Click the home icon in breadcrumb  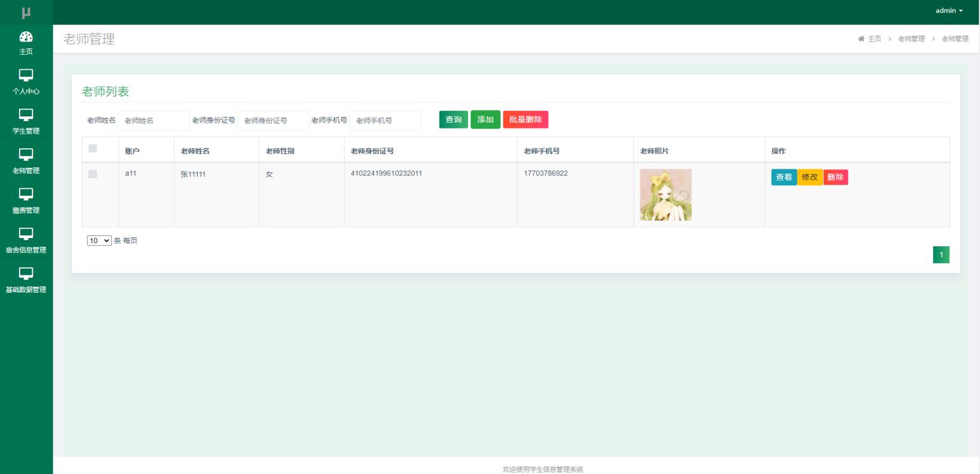pyautogui.click(x=861, y=39)
